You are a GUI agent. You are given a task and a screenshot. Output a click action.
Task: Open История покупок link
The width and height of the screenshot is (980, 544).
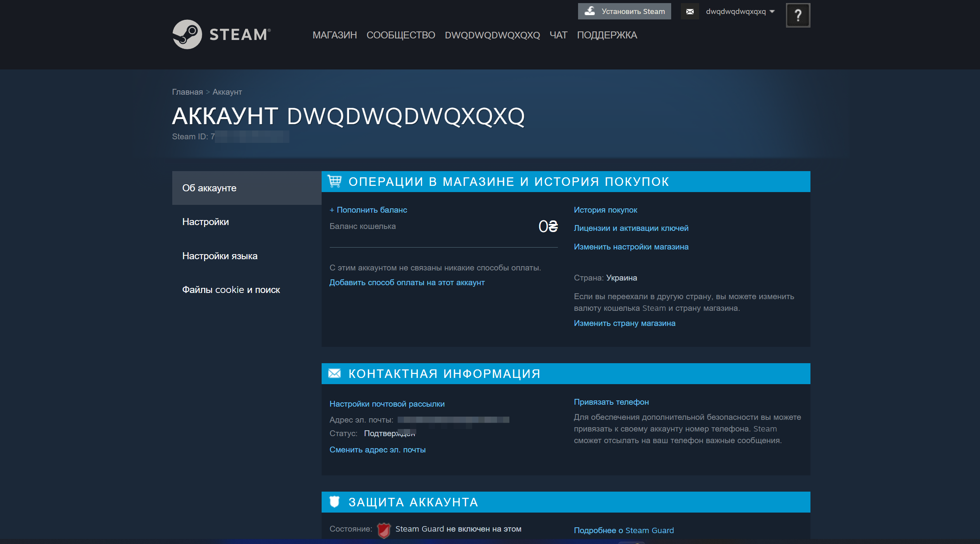point(605,210)
